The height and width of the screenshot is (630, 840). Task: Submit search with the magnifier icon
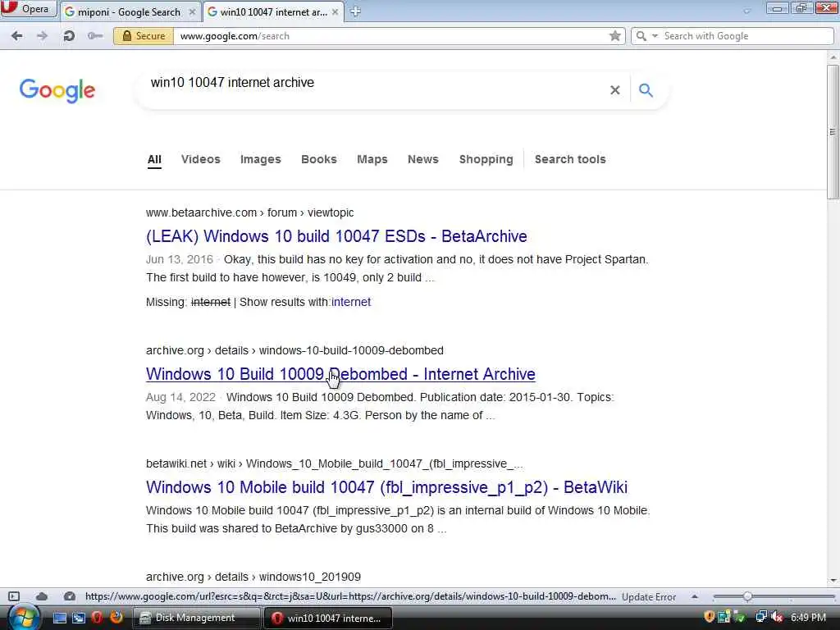click(x=646, y=90)
